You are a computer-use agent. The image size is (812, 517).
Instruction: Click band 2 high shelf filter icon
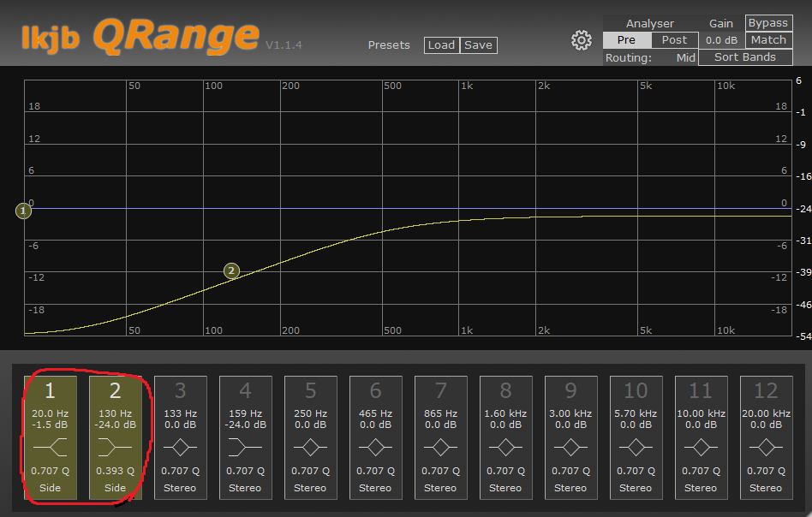[115, 447]
